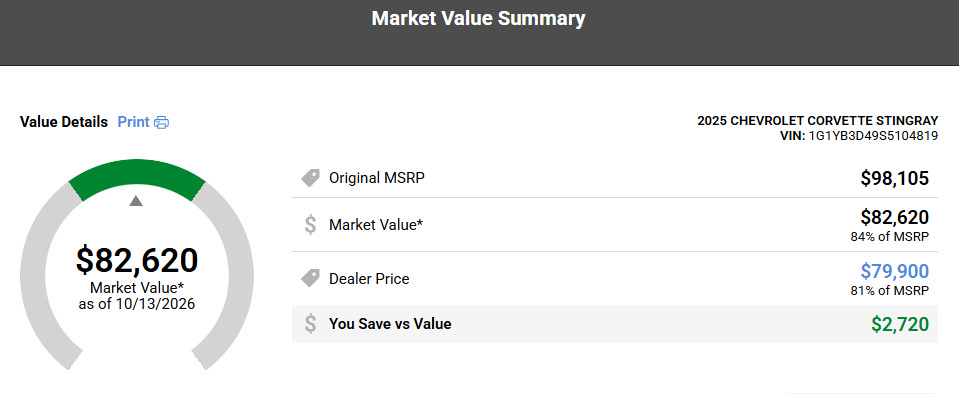Select the Market Value Summary header
Viewport: 959px width, 394px height.
click(478, 18)
